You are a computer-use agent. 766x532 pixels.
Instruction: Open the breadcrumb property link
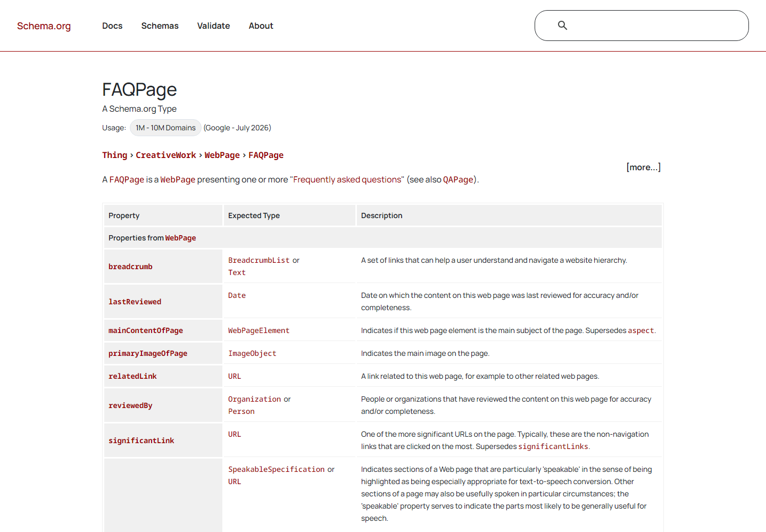click(x=130, y=267)
